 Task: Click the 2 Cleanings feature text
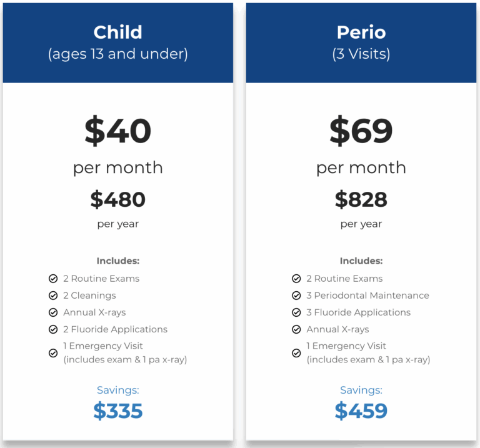(x=89, y=296)
